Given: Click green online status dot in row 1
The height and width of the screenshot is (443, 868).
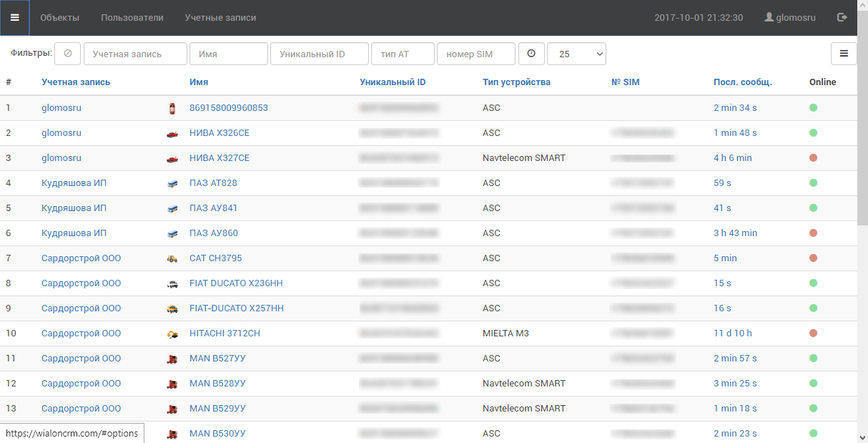Looking at the screenshot, I should pyautogui.click(x=813, y=108).
